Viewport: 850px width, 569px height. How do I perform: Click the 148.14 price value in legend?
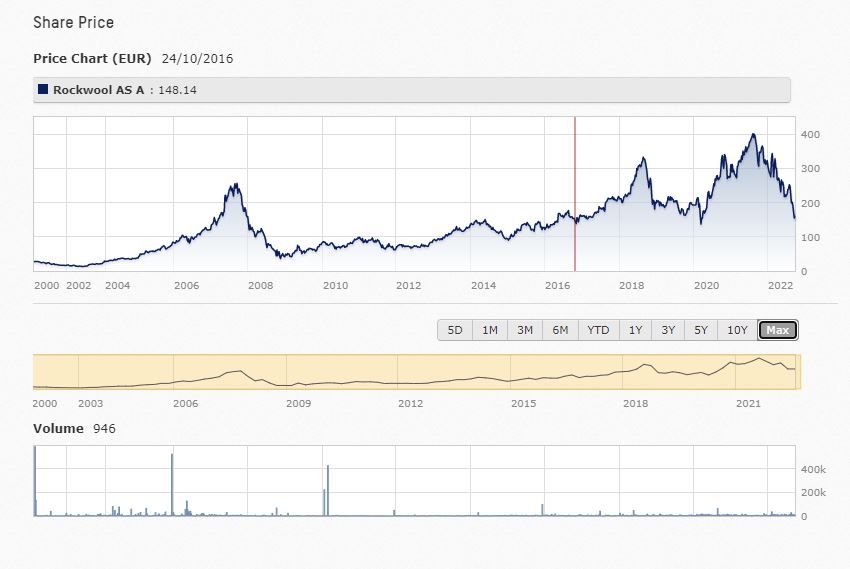pos(177,90)
